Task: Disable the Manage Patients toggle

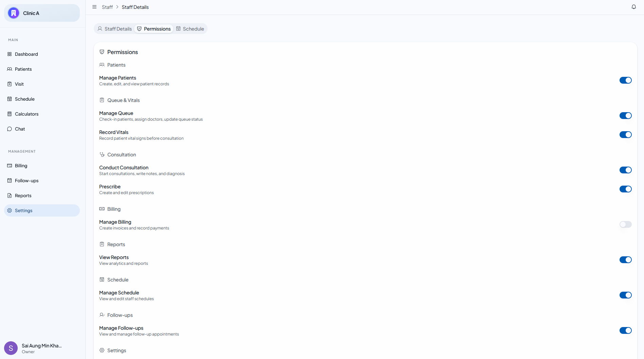Action: (625, 80)
